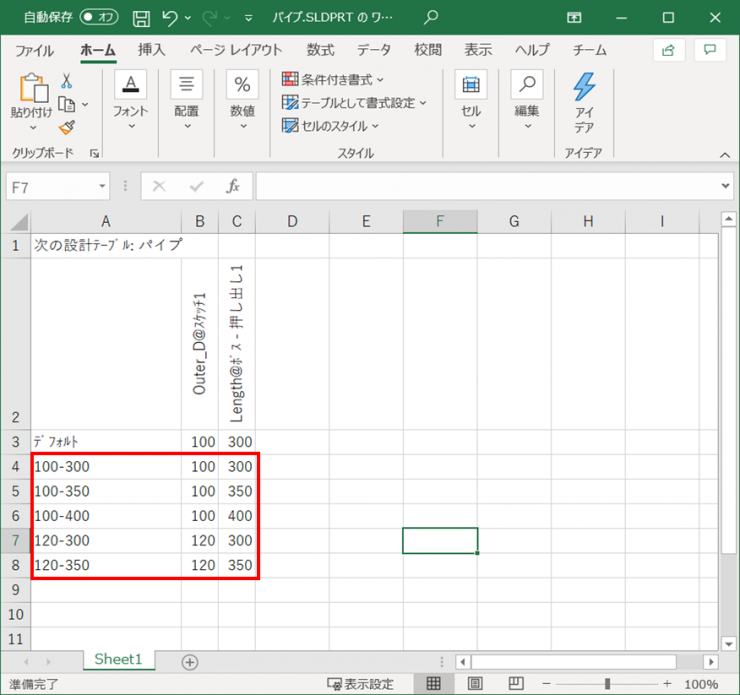Image resolution: width=740 pixels, height=695 pixels.
Task: Select the Sheet1 worksheet tab
Action: 119,660
